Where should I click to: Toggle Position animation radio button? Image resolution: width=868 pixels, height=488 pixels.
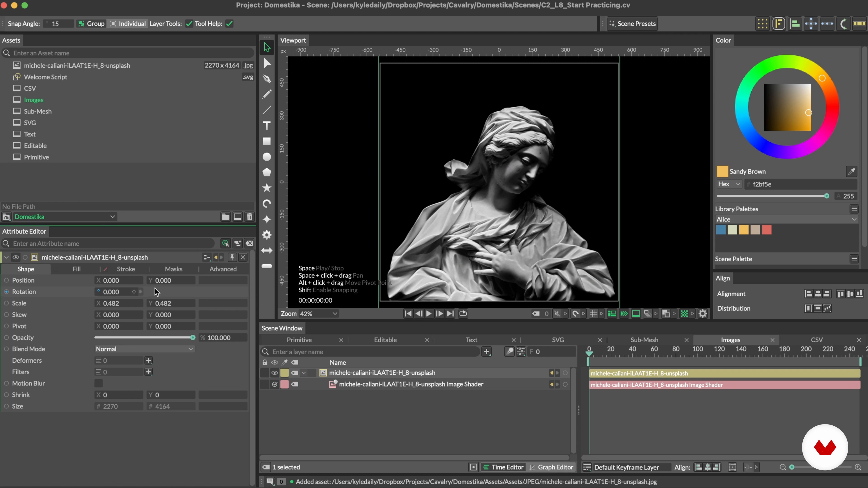(6, 280)
